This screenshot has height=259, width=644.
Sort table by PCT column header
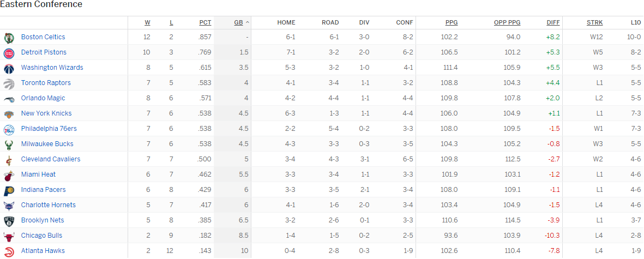[x=205, y=22]
